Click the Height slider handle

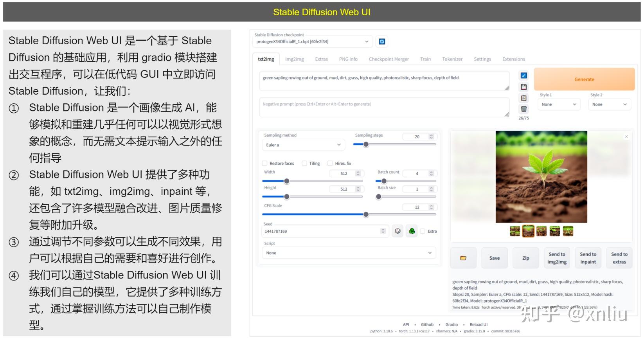[x=287, y=197]
